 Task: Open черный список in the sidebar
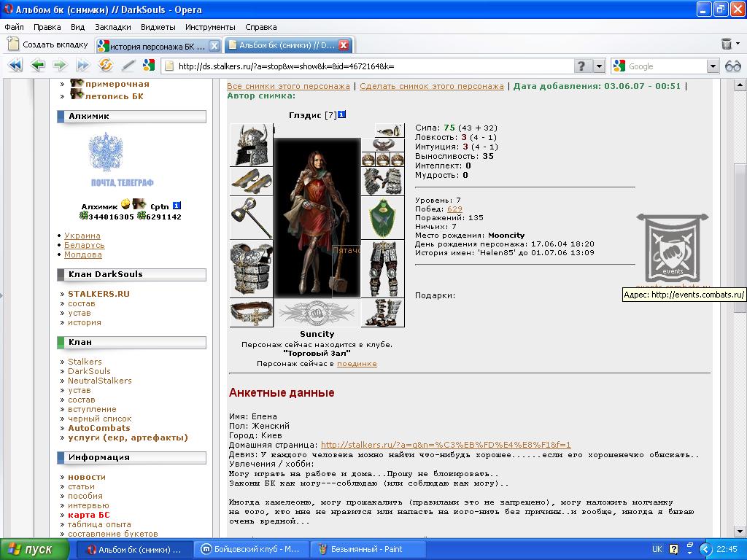click(x=99, y=419)
